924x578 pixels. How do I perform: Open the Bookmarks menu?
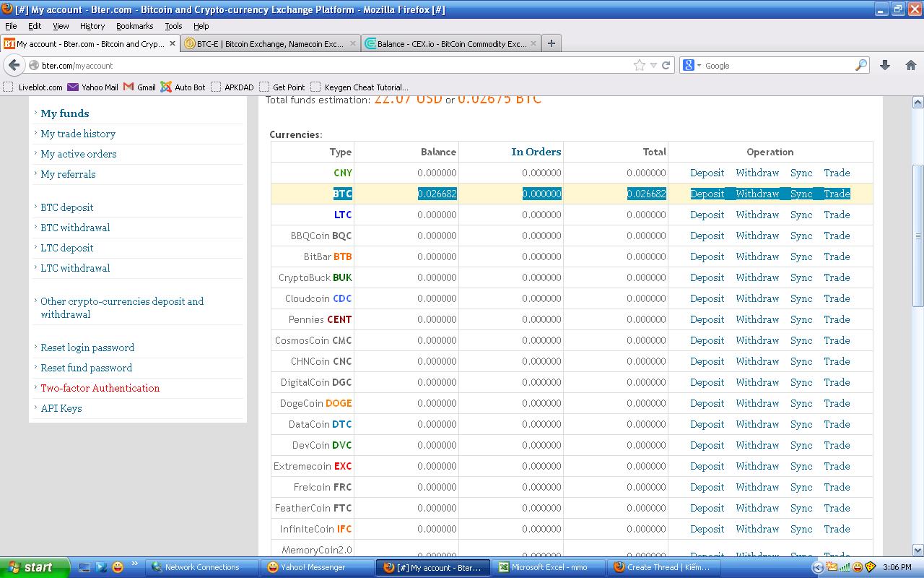click(134, 26)
